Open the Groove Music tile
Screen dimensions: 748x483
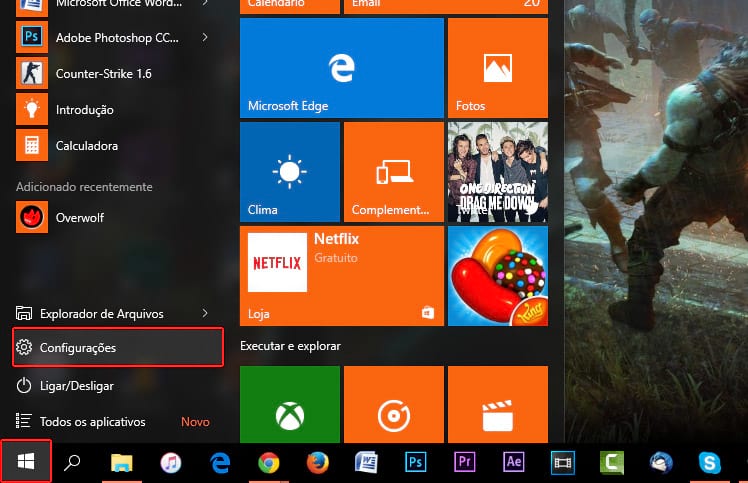pyautogui.click(x=394, y=405)
